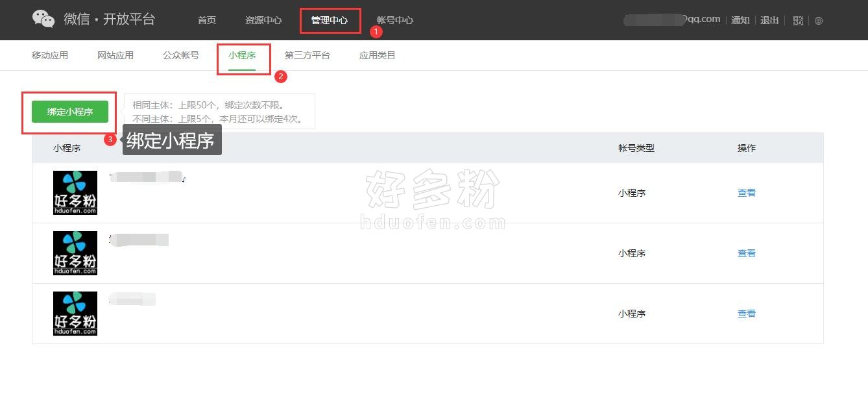Switch to the 第三方平台 tab
The width and height of the screenshot is (868, 398).
coord(307,55)
